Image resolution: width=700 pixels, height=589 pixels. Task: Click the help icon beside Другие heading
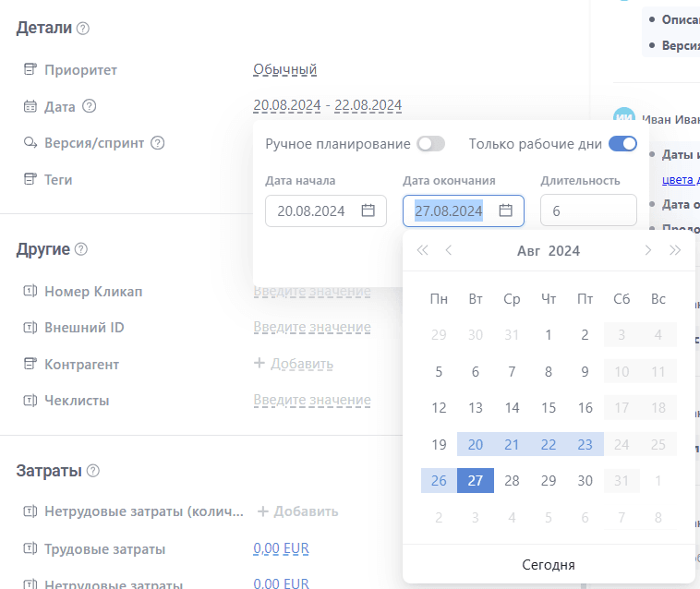(80, 249)
